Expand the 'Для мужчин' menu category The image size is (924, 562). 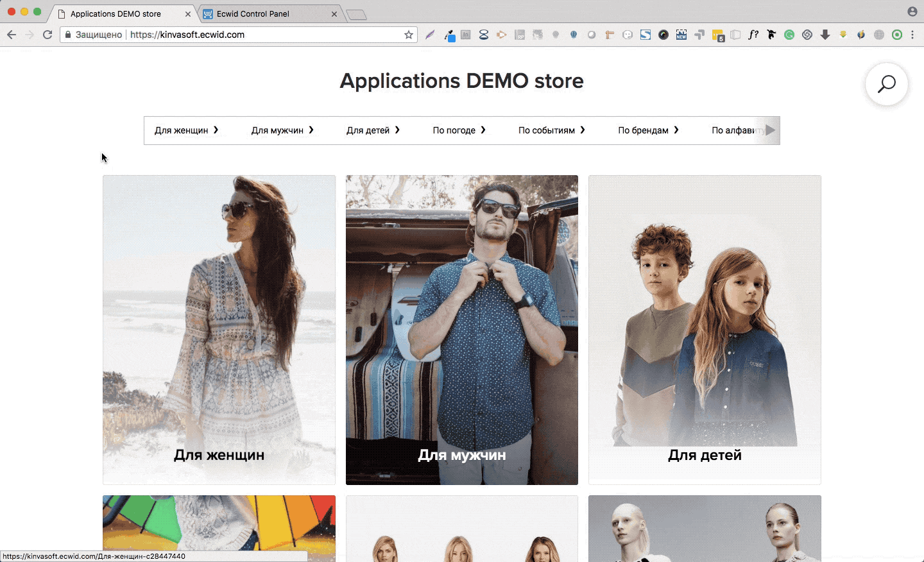282,130
